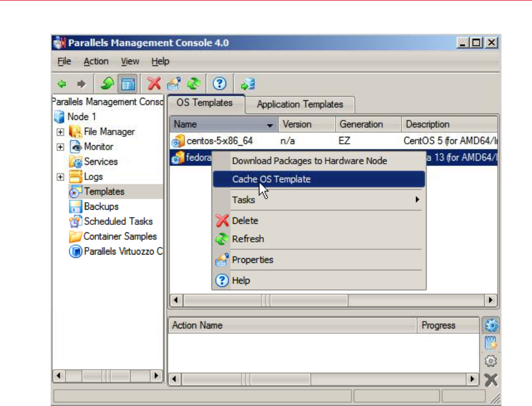The width and height of the screenshot is (532, 406).
Task: Click the Monitor eye icon
Action: (x=75, y=147)
